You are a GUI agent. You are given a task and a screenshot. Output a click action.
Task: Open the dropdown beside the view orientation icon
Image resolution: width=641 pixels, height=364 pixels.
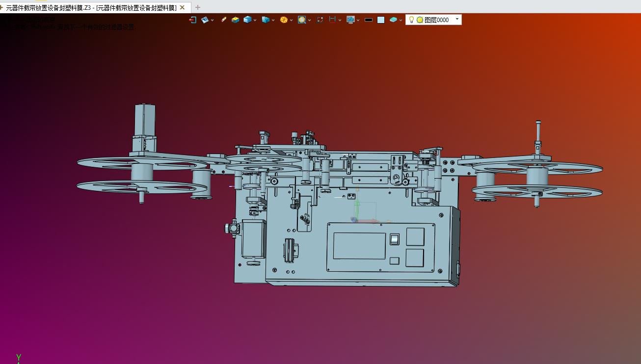(x=212, y=20)
